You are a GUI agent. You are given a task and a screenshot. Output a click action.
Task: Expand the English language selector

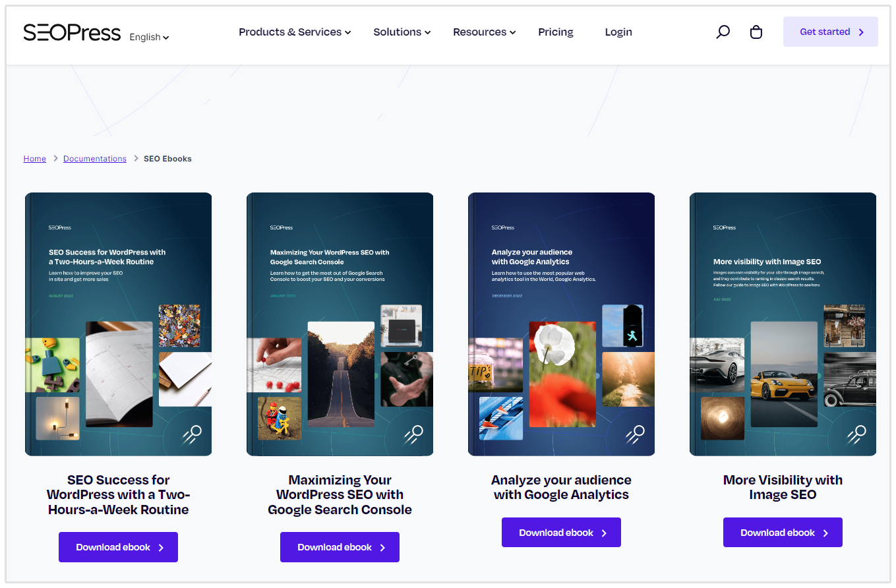coord(149,38)
